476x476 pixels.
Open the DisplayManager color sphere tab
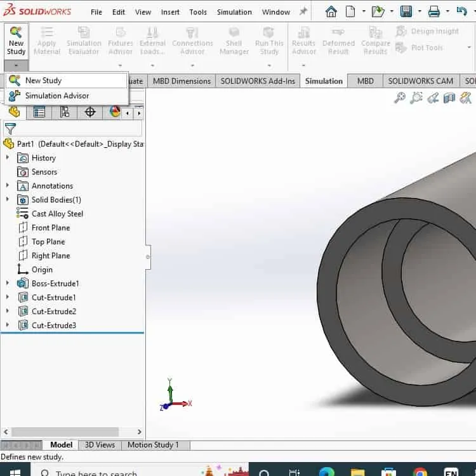click(115, 112)
